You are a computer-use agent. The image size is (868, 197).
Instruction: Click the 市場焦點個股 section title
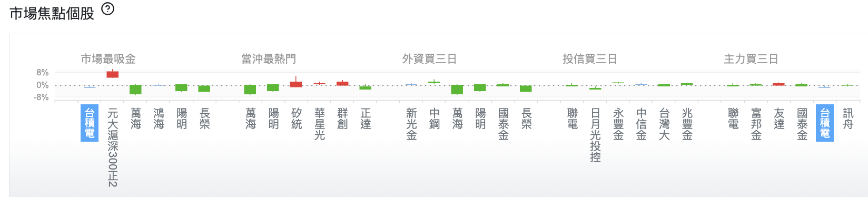click(52, 13)
